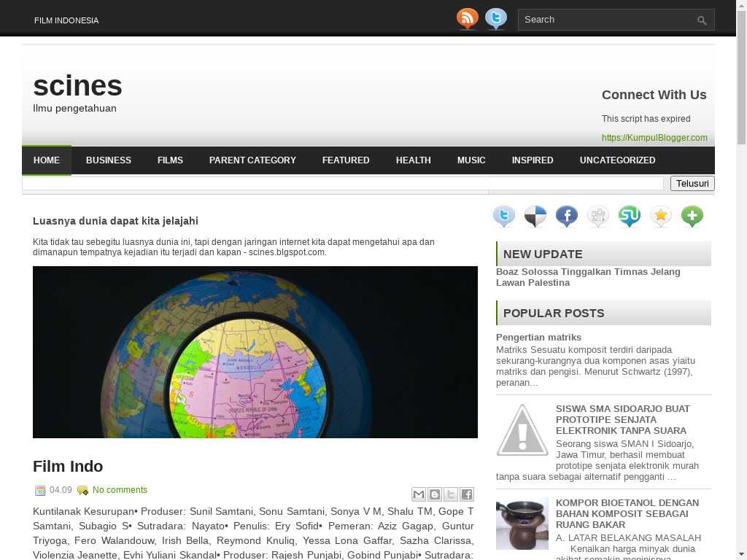Follow the https://KumpulBlogger.com link

coord(654,138)
